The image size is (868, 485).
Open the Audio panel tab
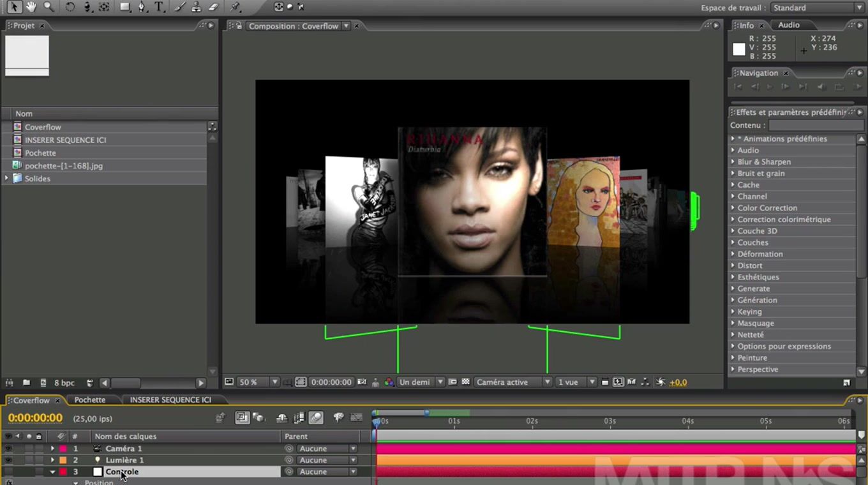pyautogui.click(x=789, y=25)
